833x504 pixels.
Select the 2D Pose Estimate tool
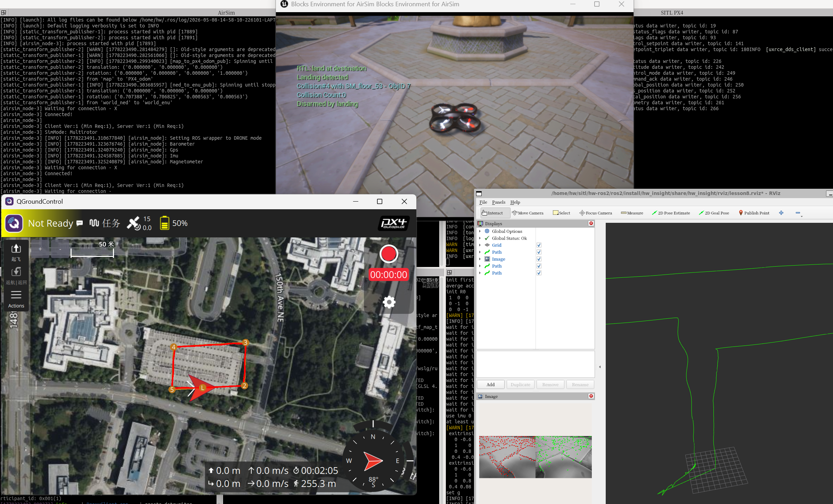[671, 213]
